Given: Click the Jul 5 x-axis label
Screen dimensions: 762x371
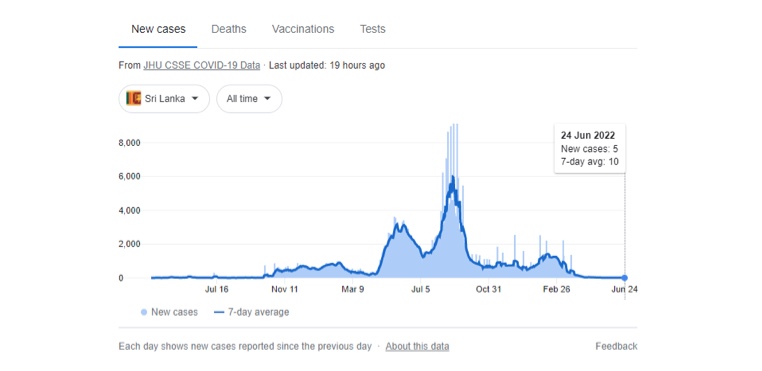Looking at the screenshot, I should 421,289.
